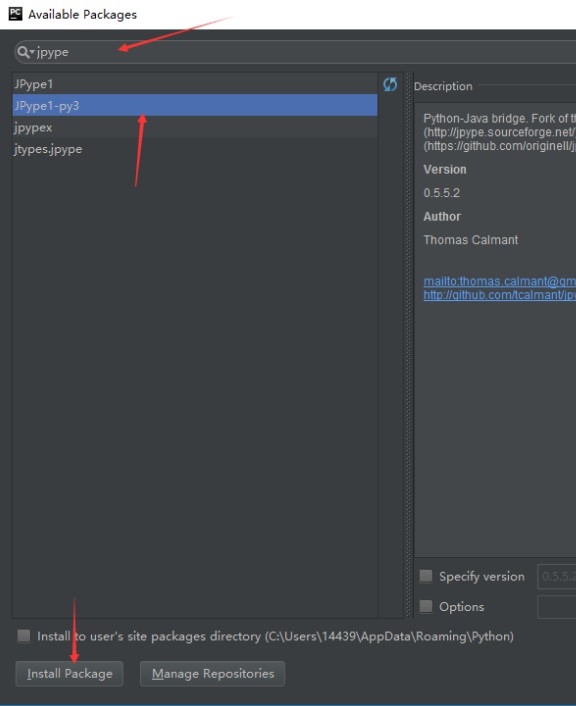
Task: Click the dotted splitter between list and description
Action: click(x=408, y=345)
